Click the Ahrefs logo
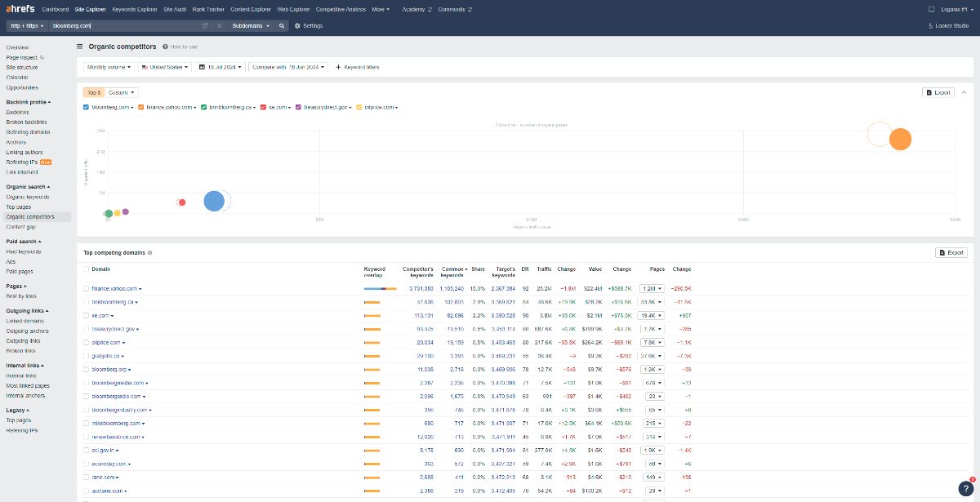980x502 pixels. pos(20,9)
